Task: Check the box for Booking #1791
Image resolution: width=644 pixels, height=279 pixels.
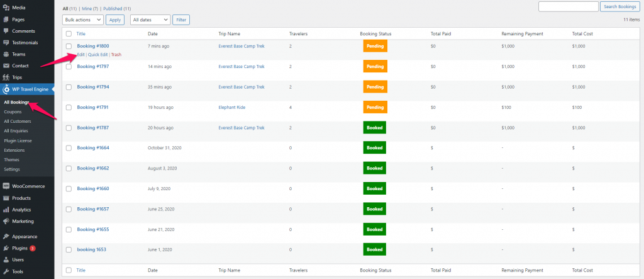Action: point(69,108)
